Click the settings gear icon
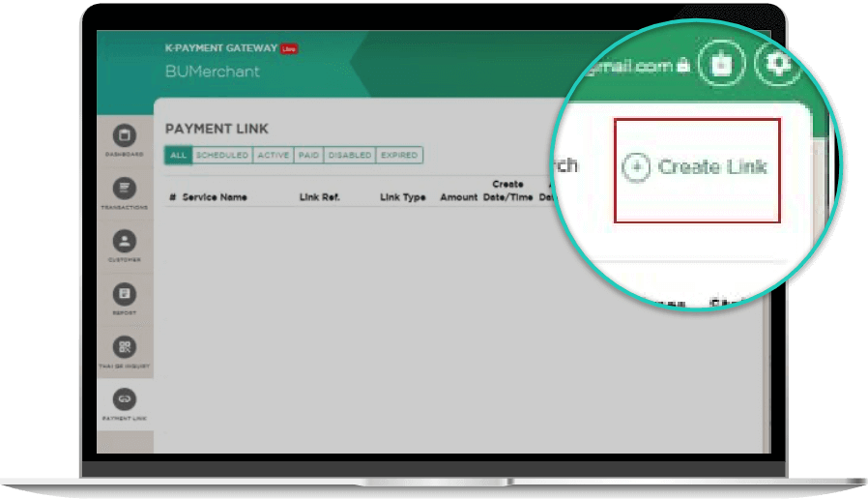Viewport: 868px width, 499px height. coord(778,65)
